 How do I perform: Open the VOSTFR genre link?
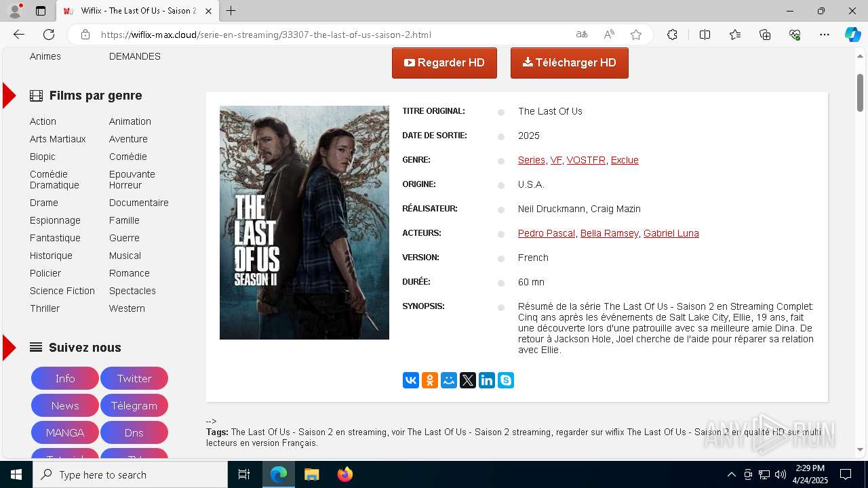(x=586, y=160)
